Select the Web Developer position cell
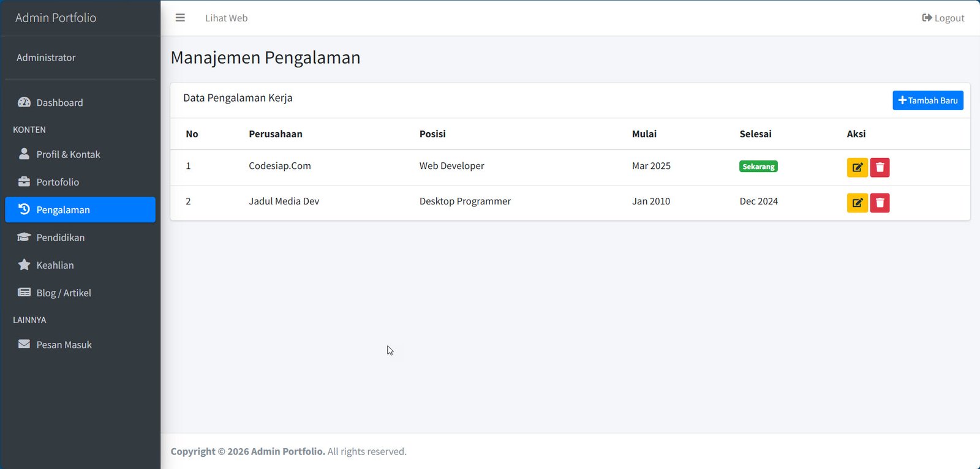Viewport: 980px width, 469px height. [x=451, y=166]
